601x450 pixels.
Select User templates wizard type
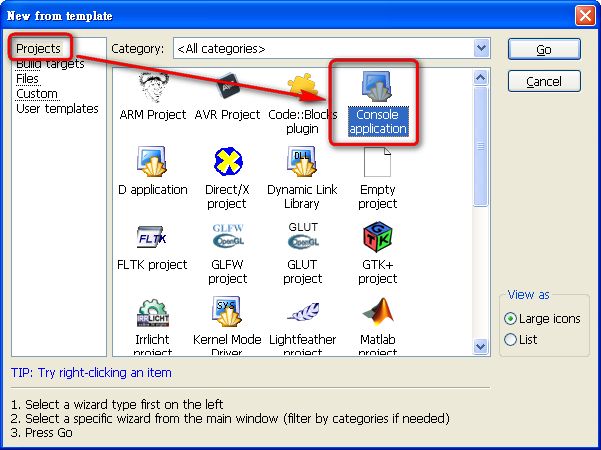point(57,108)
